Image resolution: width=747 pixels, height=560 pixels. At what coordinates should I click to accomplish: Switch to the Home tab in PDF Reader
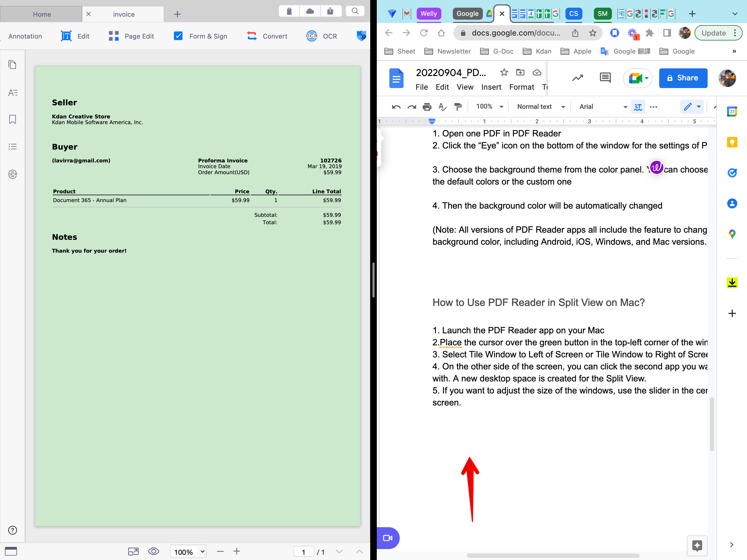(x=42, y=14)
